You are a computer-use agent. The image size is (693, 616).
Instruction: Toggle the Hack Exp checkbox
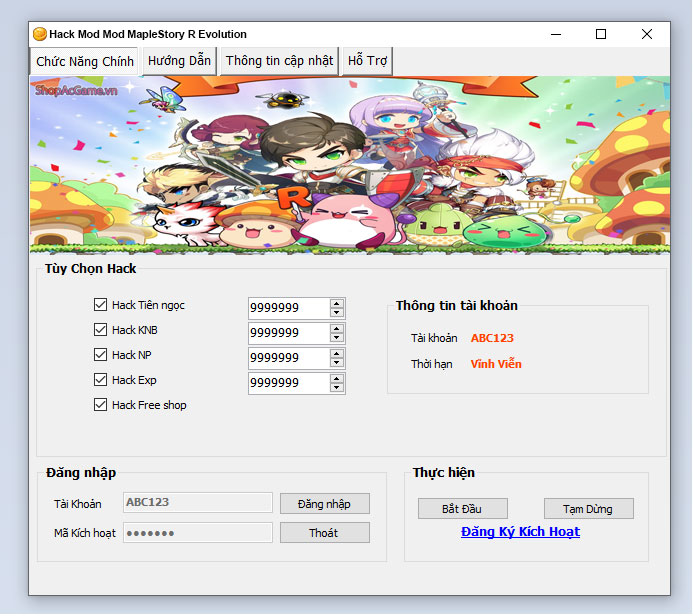tap(100, 380)
